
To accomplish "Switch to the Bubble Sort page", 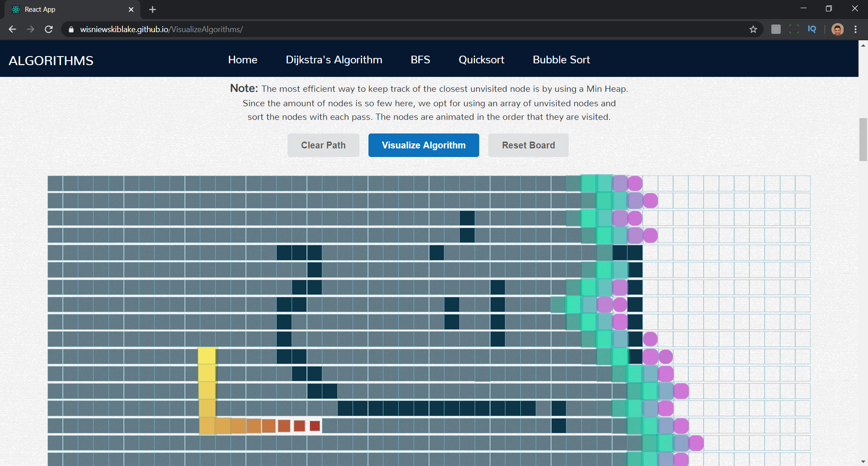I will tap(561, 60).
